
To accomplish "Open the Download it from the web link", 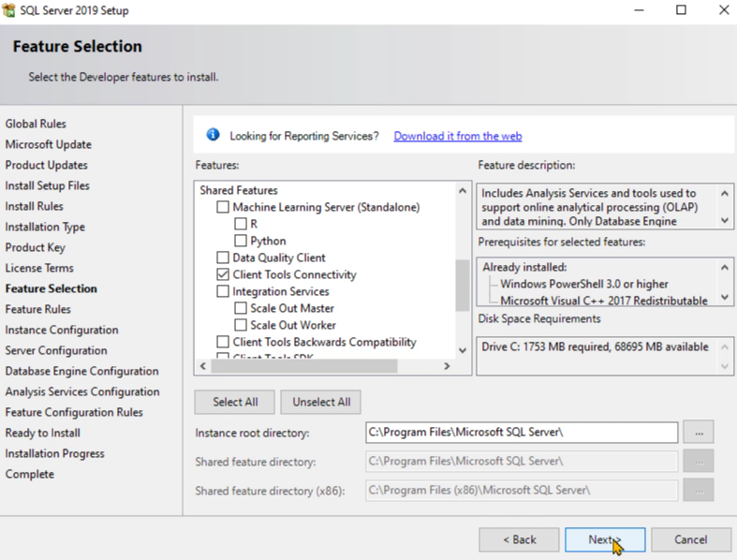I will [457, 136].
